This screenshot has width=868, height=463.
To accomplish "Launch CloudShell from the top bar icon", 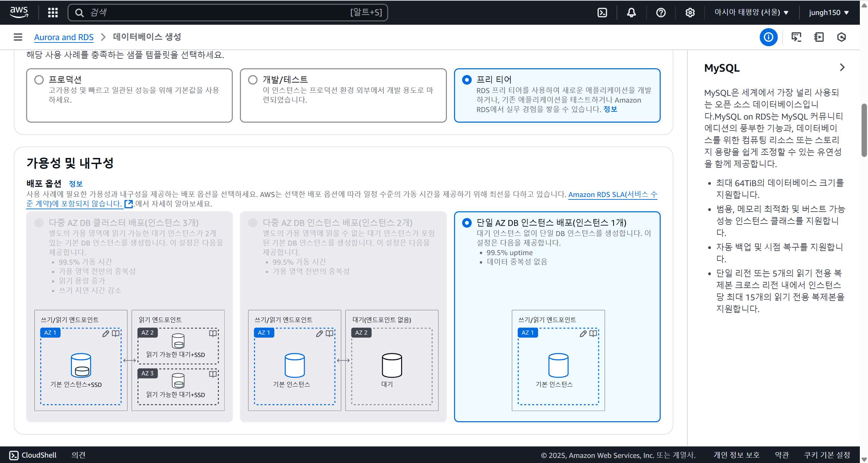I will (602, 13).
